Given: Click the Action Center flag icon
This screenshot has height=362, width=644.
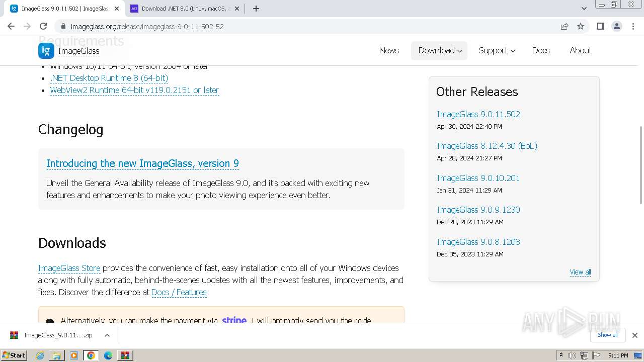Looking at the screenshot, I should tap(596, 355).
